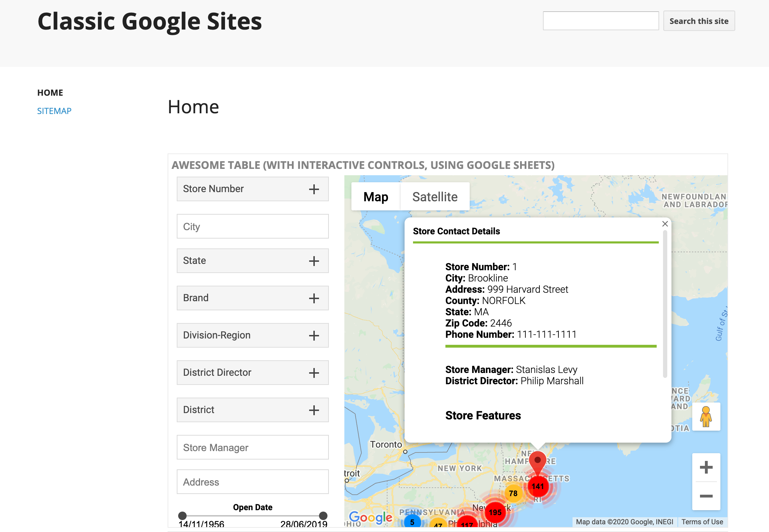Expand the State filter dropdown
769x532 pixels.
pyautogui.click(x=253, y=261)
